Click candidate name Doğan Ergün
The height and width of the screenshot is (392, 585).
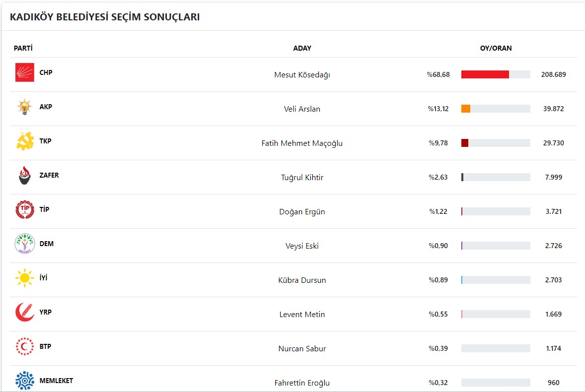tap(302, 212)
